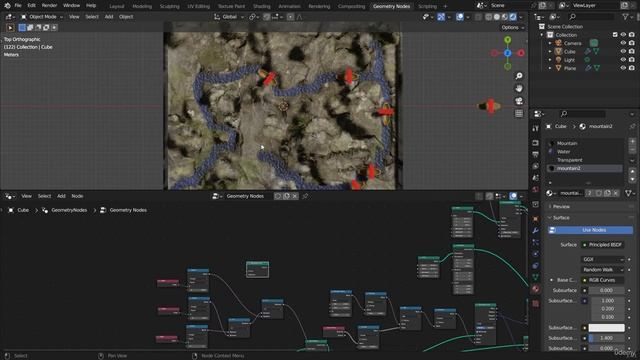Expand the Camera tree row in outliner

[550, 43]
